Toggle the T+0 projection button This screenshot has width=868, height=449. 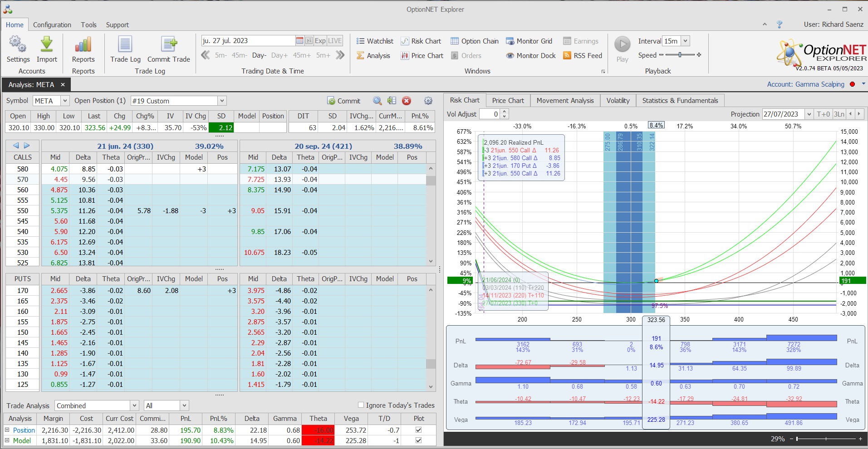(823, 114)
